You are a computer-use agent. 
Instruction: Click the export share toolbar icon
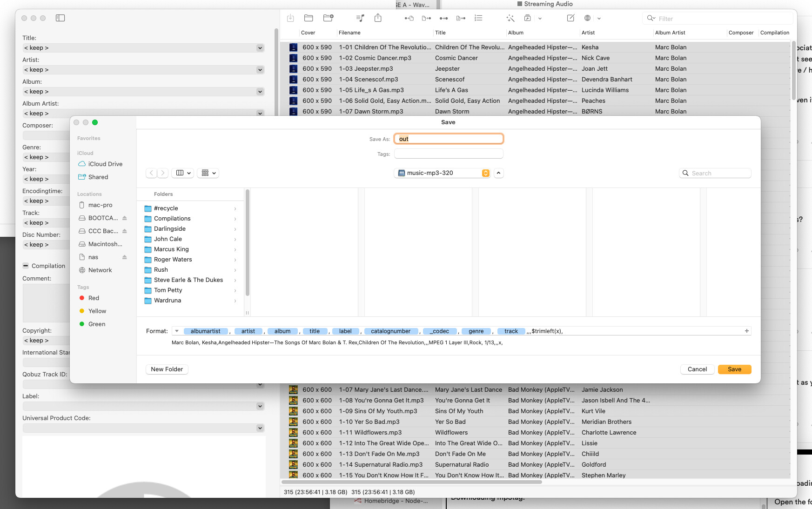point(378,18)
